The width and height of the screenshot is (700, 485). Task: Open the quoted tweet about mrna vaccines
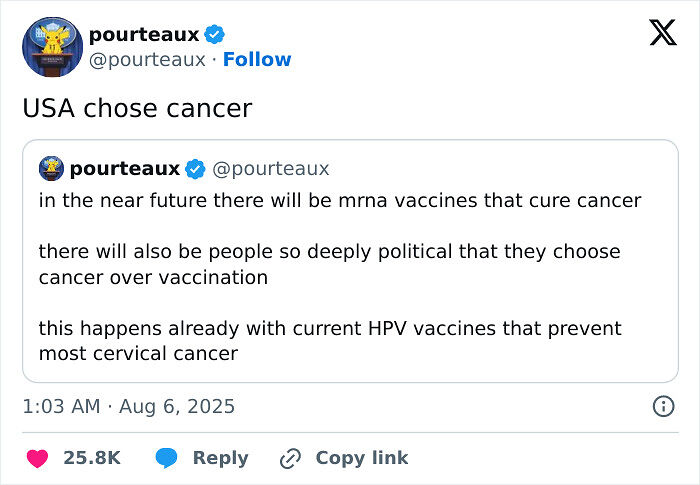tap(350, 277)
